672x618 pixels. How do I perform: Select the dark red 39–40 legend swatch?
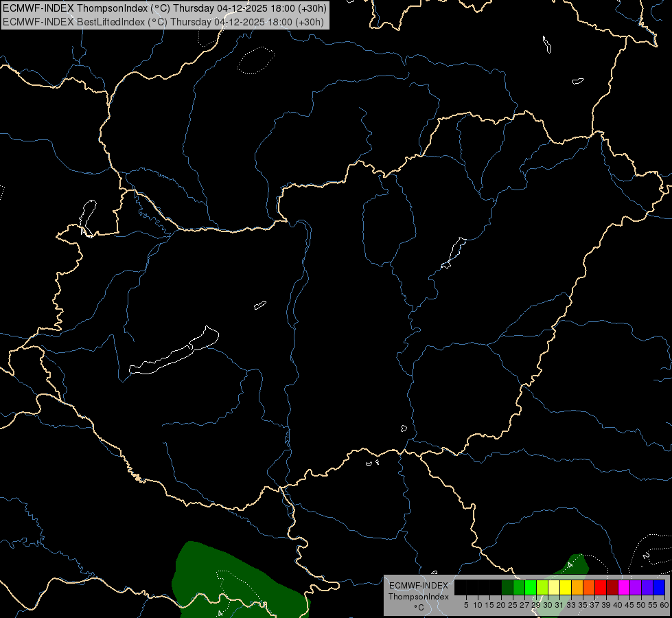pos(612,588)
